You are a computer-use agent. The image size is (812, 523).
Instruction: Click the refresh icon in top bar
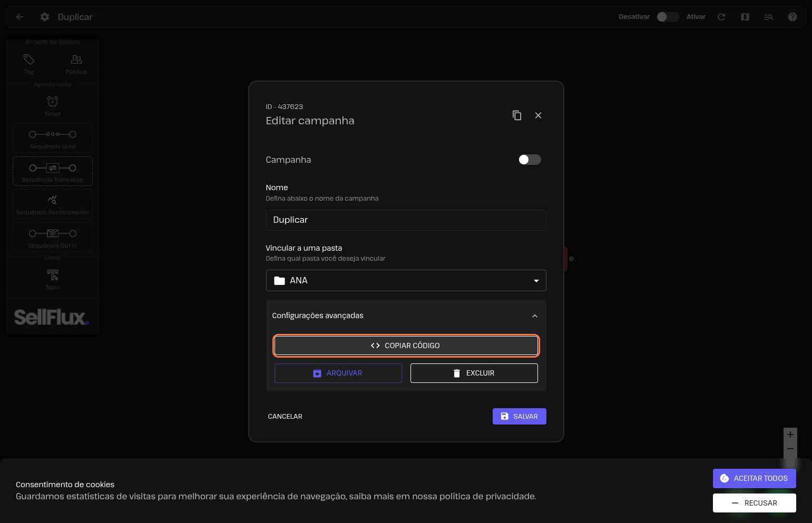tap(721, 17)
